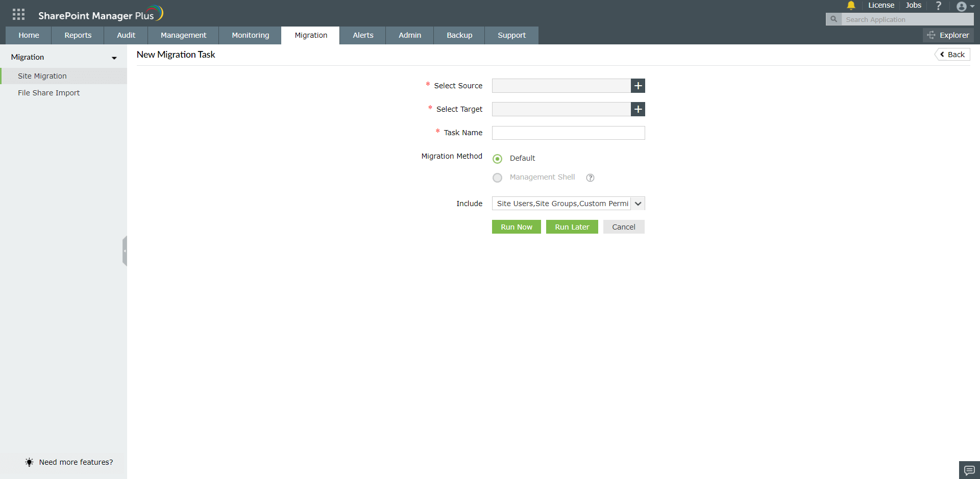Select the Default migration method
Image resolution: width=980 pixels, height=479 pixels.
click(x=498, y=159)
